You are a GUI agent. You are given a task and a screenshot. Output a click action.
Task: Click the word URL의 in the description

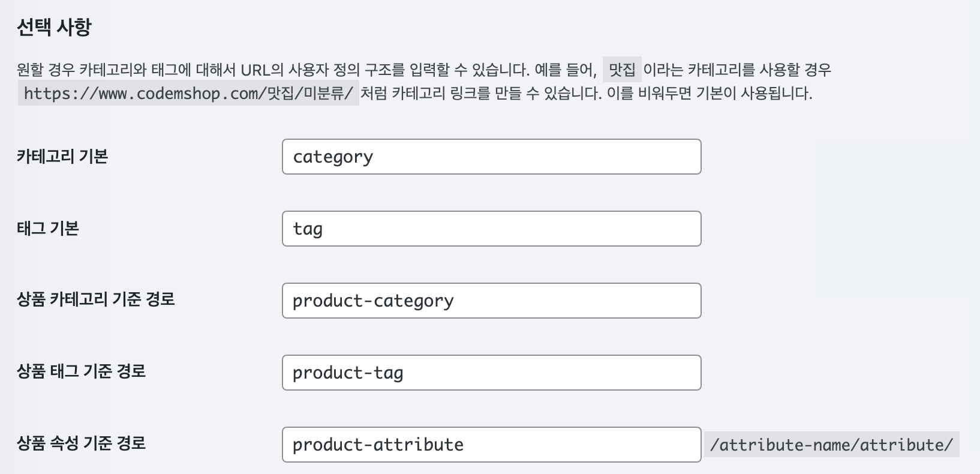tap(262, 70)
